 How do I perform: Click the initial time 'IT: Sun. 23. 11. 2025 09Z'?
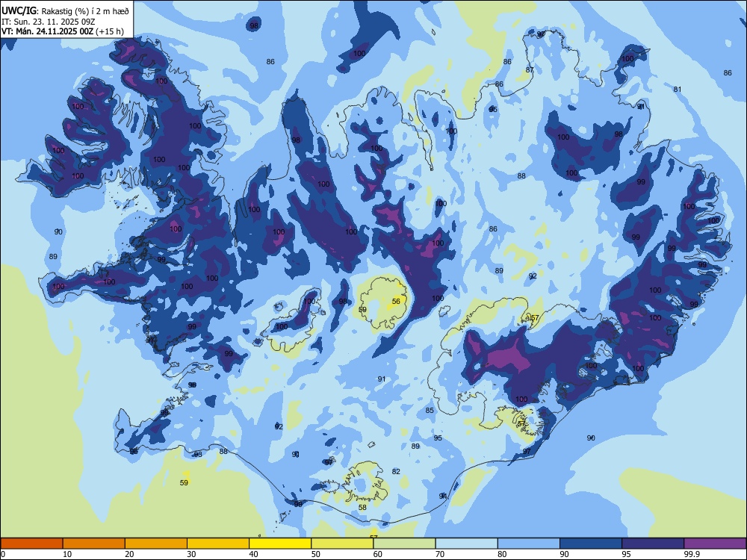pyautogui.click(x=48, y=22)
